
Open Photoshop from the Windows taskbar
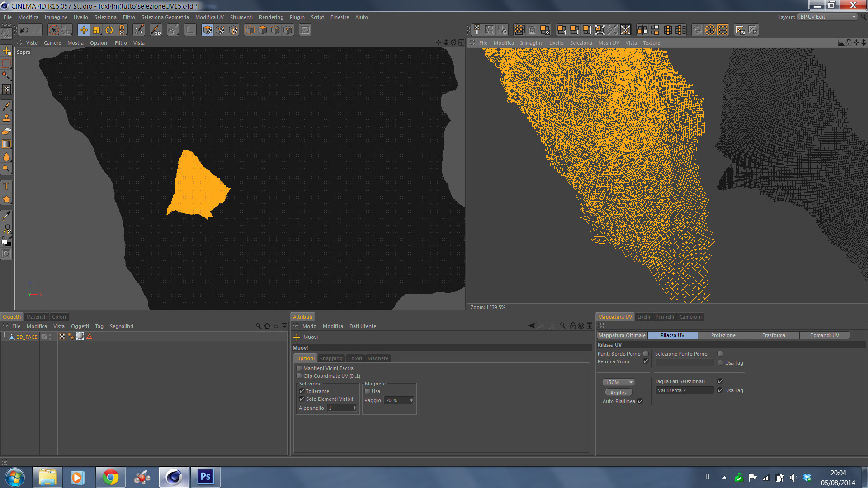205,477
